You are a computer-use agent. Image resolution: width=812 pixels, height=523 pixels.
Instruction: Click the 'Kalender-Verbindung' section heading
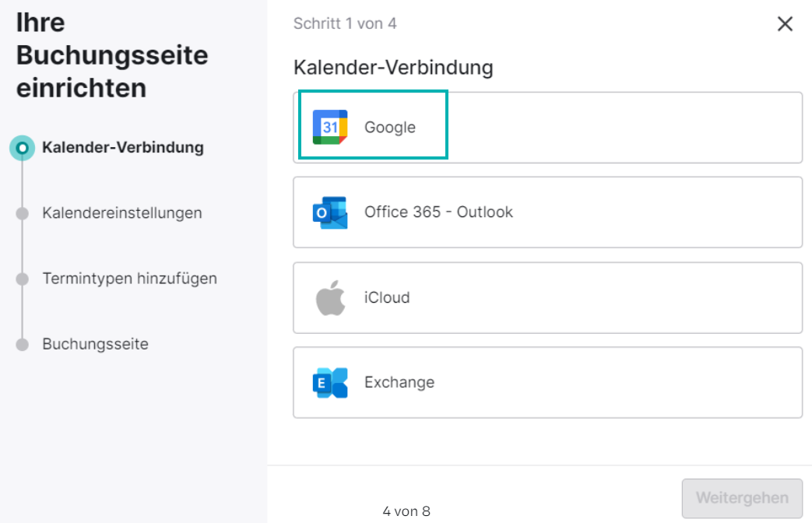point(393,67)
